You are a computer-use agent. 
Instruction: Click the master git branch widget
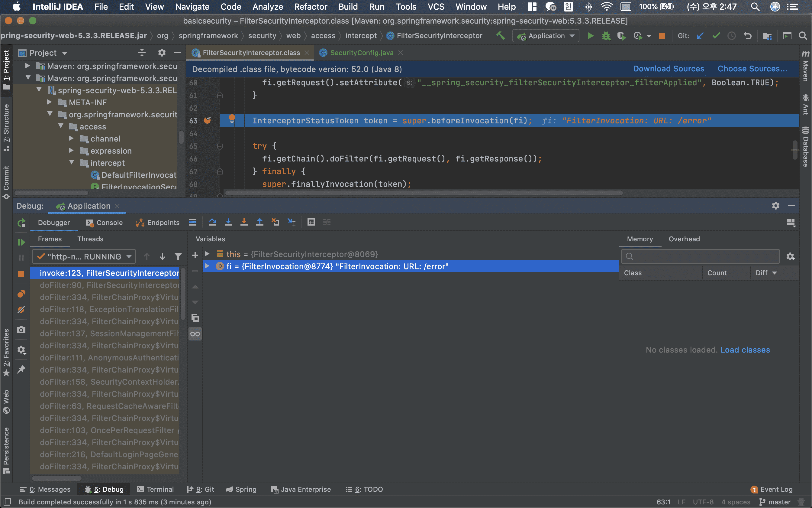pos(775,502)
